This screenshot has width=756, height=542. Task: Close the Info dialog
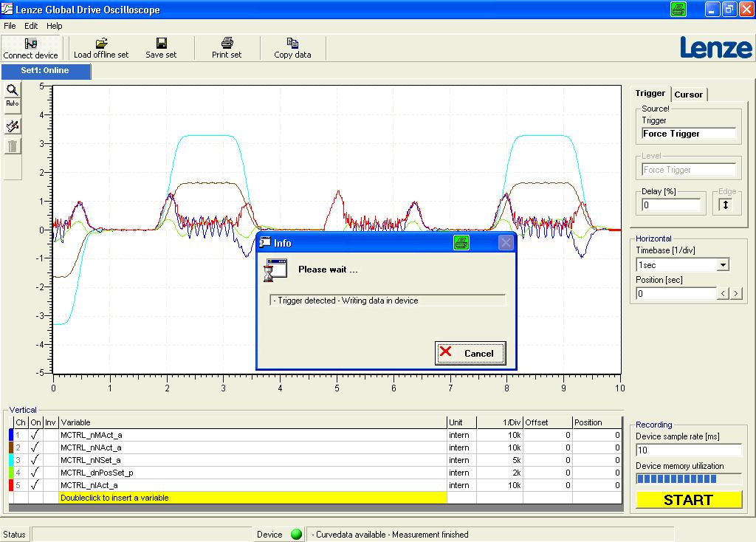click(505, 242)
